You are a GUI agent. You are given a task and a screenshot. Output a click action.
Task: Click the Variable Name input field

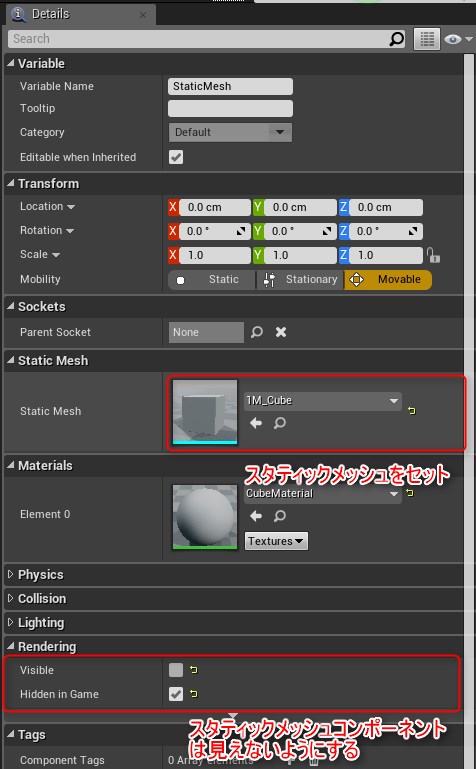[230, 86]
